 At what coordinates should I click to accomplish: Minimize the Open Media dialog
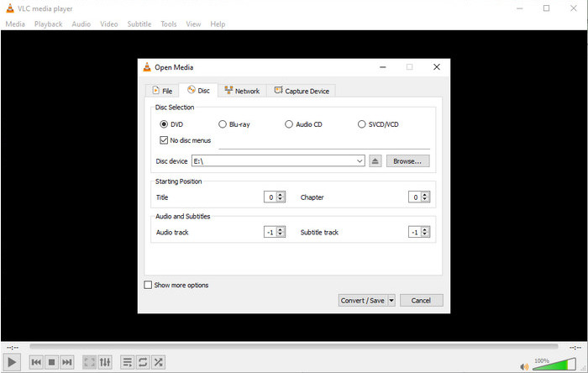pyautogui.click(x=382, y=66)
